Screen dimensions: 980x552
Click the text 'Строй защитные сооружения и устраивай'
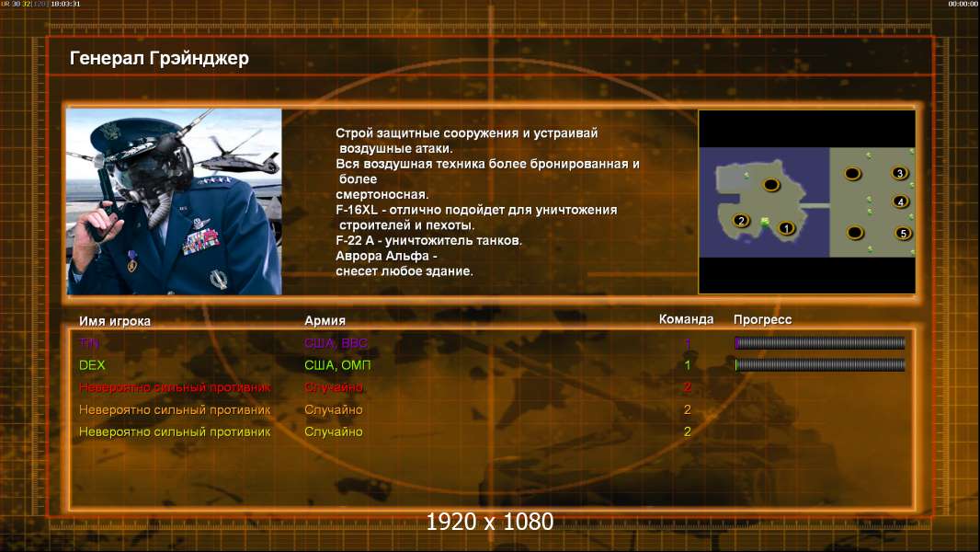[466, 133]
